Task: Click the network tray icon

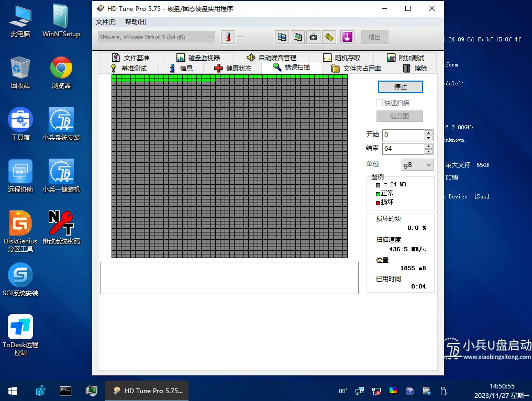Action: [360, 391]
